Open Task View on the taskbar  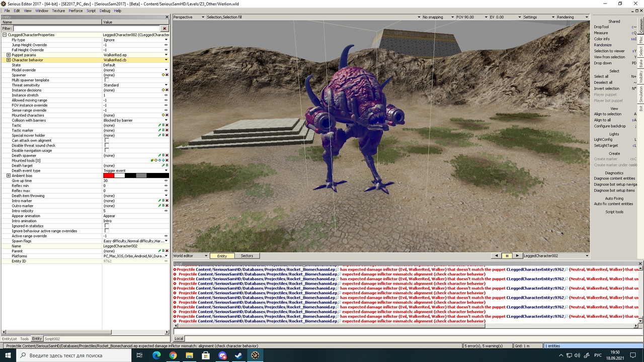coord(139,355)
